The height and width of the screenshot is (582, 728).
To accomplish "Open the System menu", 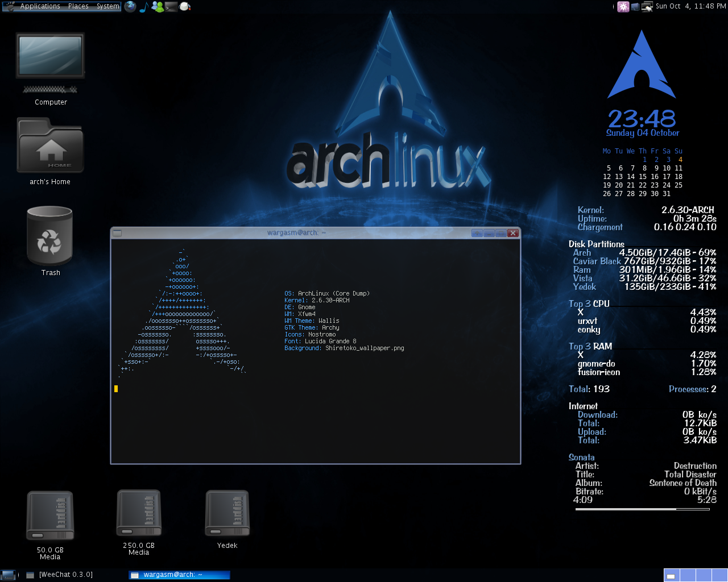I will pyautogui.click(x=108, y=6).
